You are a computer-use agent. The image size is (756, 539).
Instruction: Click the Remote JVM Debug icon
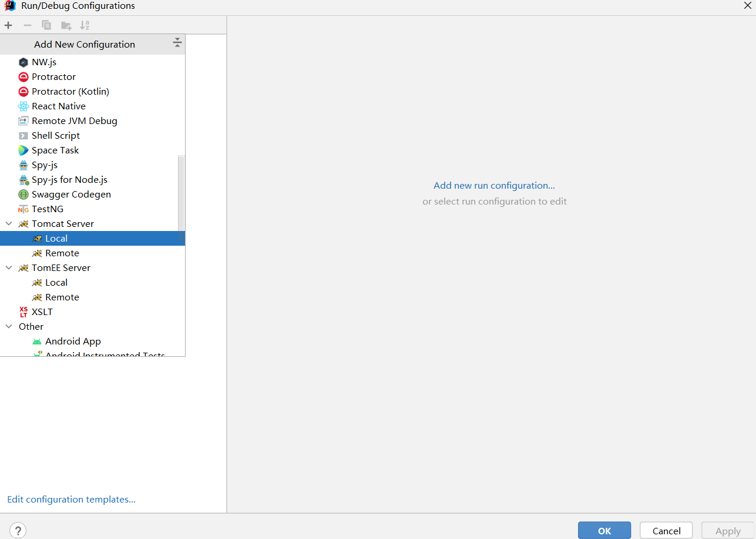tap(23, 121)
